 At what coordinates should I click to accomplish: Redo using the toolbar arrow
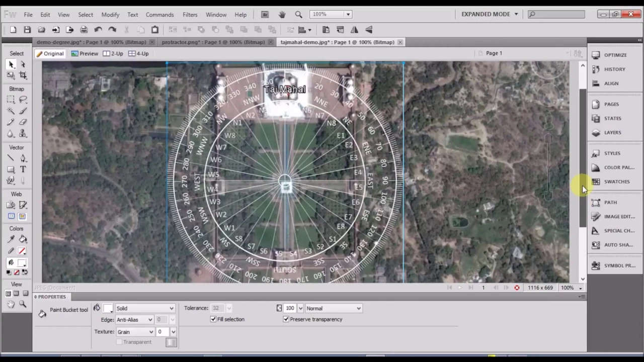pyautogui.click(x=112, y=30)
